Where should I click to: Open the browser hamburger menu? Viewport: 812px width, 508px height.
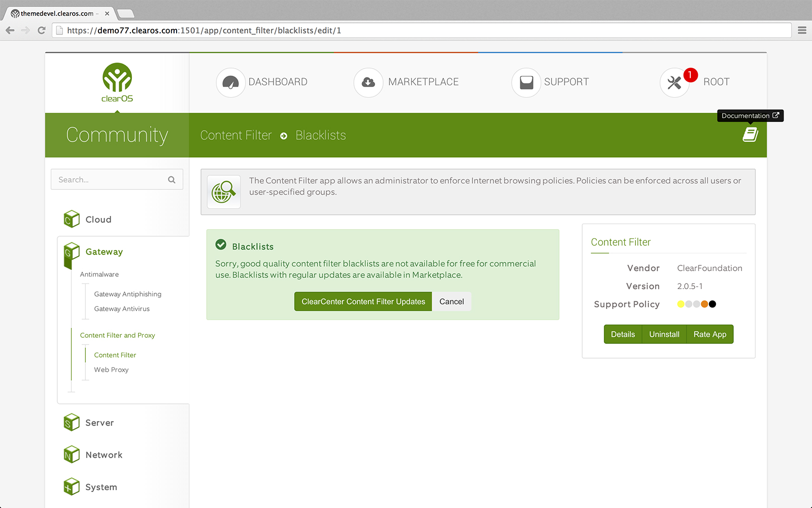tap(802, 30)
